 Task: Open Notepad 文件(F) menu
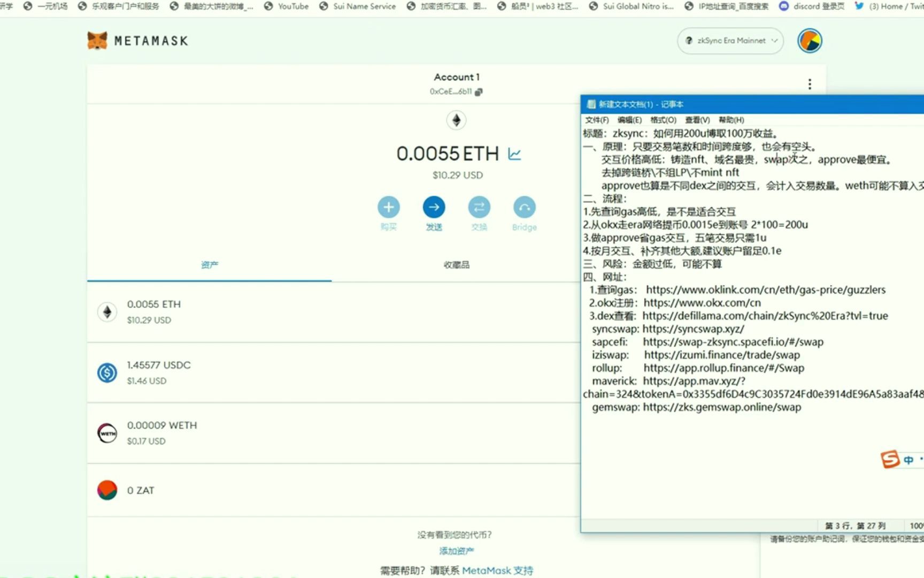597,120
